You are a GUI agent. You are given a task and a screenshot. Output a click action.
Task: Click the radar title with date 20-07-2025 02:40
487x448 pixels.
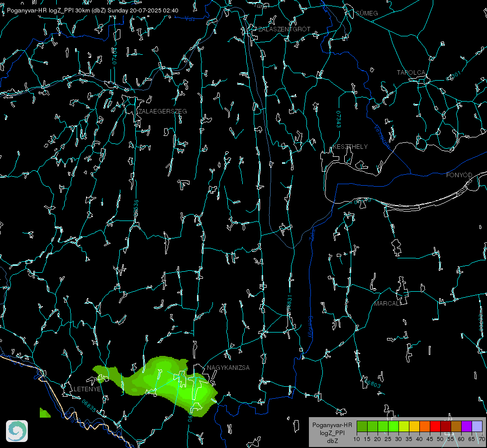coord(93,10)
